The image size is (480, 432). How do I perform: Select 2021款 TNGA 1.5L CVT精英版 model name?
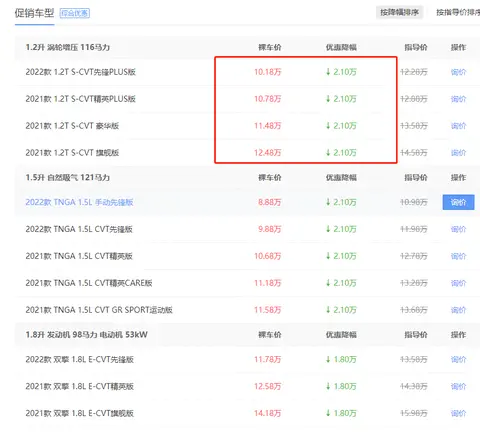point(79,256)
